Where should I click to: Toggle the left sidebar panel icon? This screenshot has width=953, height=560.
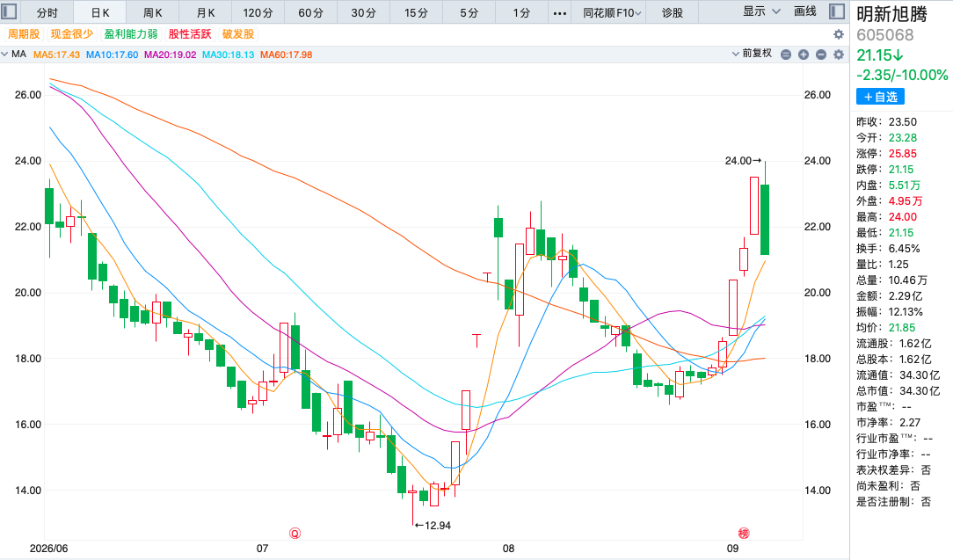pyautogui.click(x=9, y=11)
